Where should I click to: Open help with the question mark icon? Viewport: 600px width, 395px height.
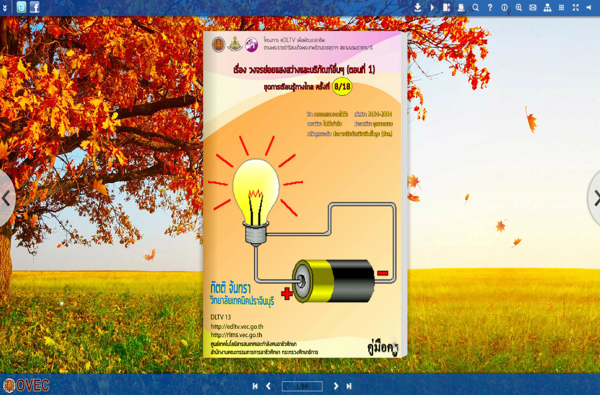tap(490, 7)
